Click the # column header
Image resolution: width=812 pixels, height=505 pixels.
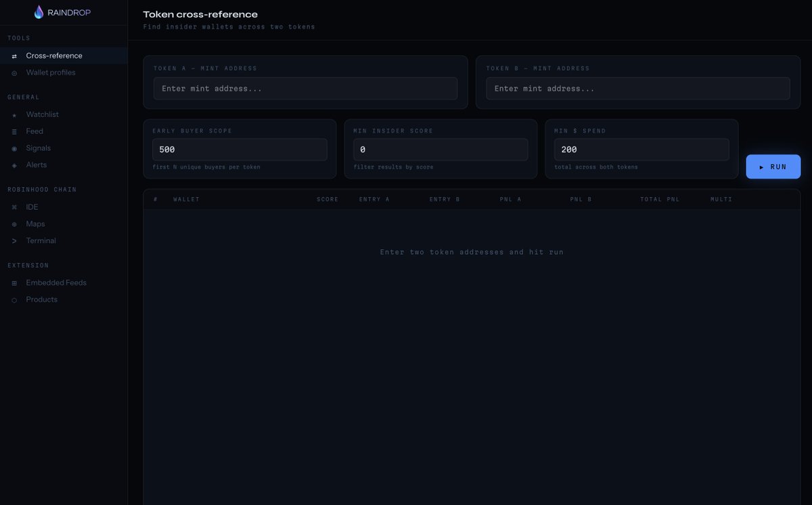tap(156, 199)
